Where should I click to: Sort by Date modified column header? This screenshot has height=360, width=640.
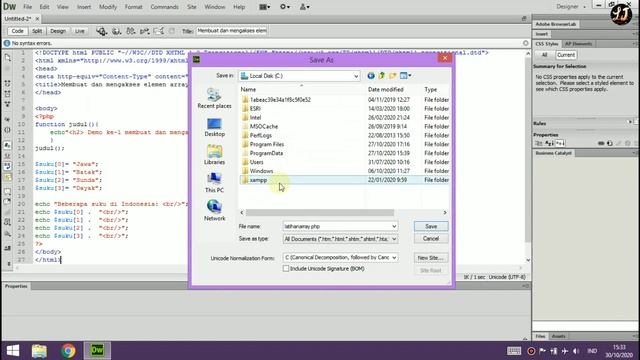click(386, 89)
